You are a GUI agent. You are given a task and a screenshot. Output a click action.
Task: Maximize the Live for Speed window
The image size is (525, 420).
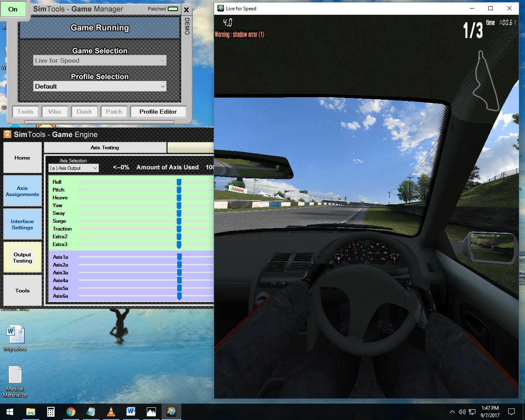click(x=491, y=8)
